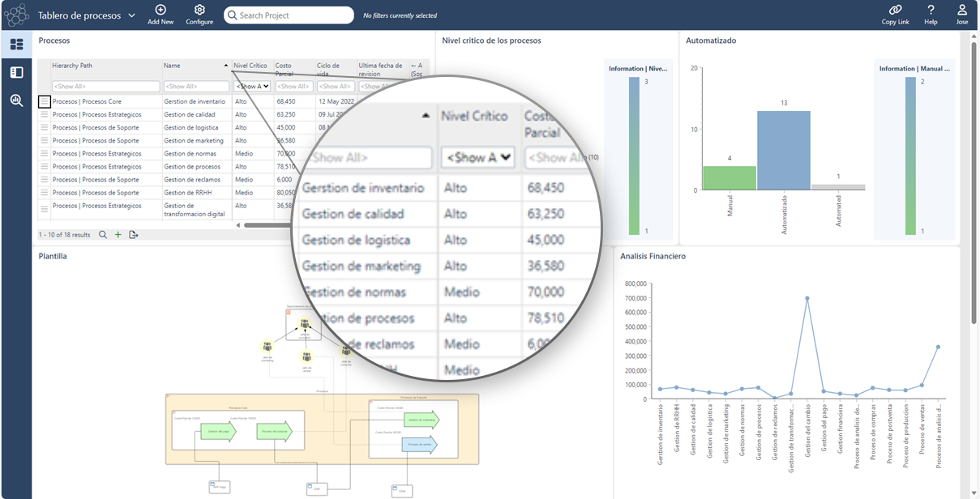Click the Search Project field
Image resolution: width=980 pixels, height=499 pixels.
coord(292,15)
